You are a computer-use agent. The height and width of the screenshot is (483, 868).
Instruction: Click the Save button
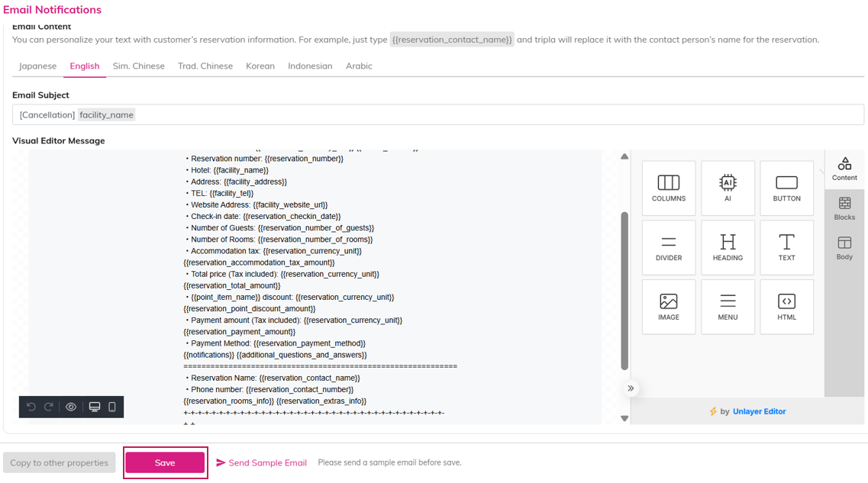(165, 462)
